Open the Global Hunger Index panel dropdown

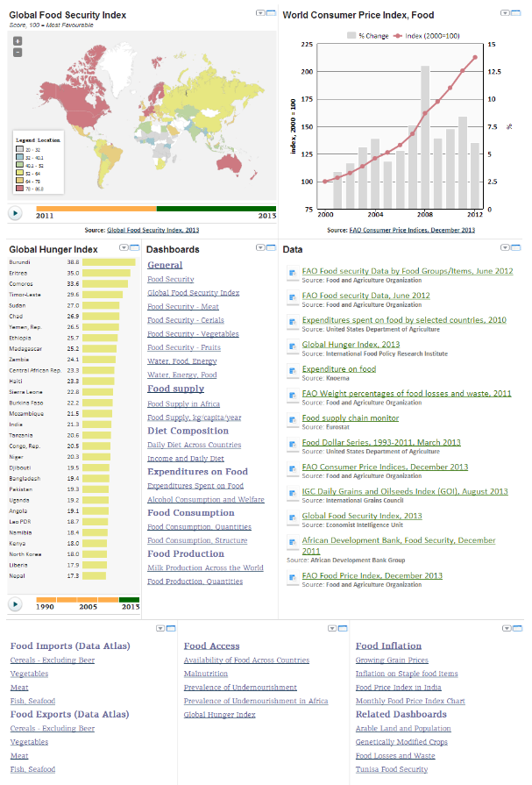(124, 248)
